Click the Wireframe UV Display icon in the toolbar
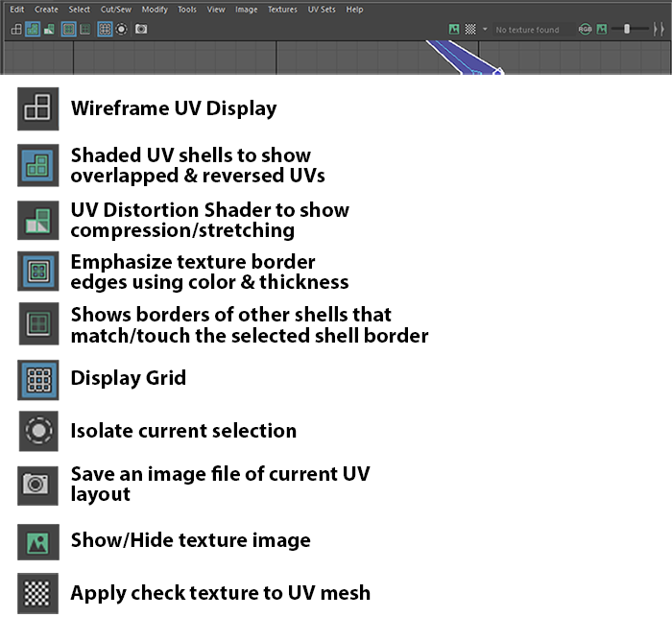Viewport: 672px width, 641px height. coord(16,30)
